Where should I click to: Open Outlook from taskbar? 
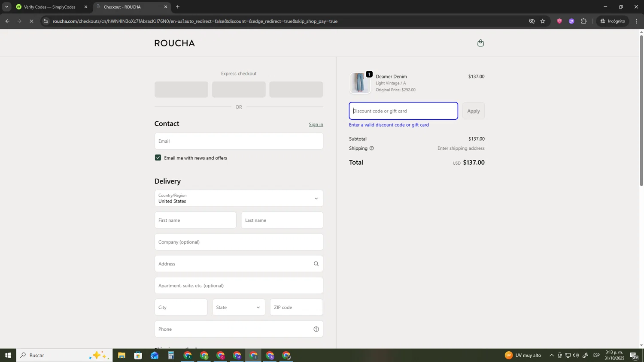[155, 356]
